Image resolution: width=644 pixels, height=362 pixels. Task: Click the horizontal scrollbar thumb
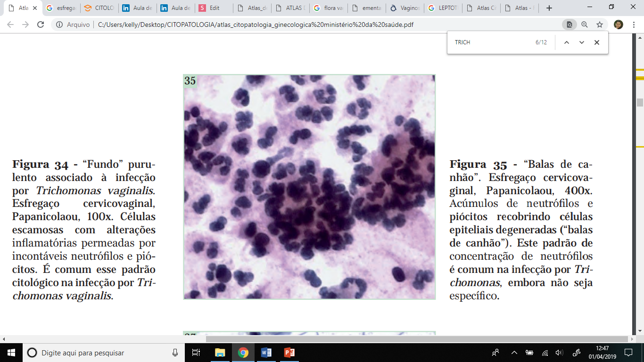[417, 339]
